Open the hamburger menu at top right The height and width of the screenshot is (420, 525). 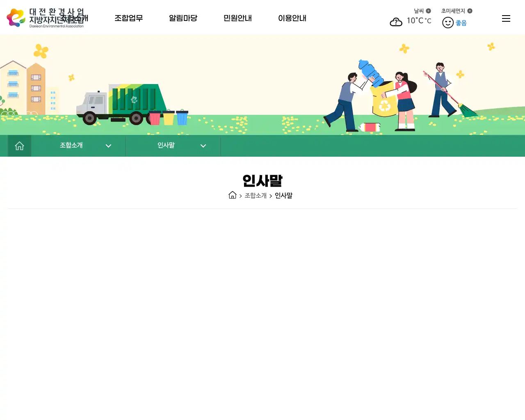[x=506, y=18]
